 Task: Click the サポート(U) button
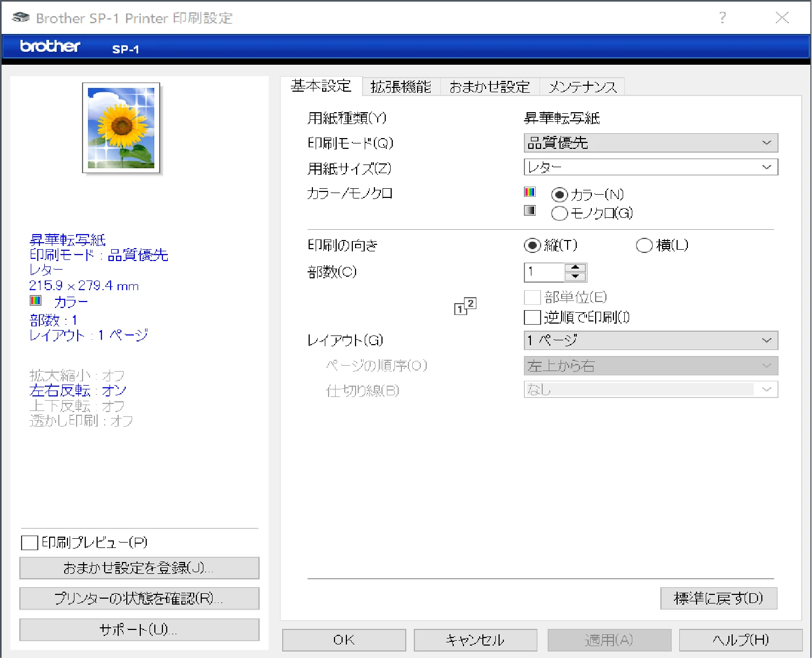(139, 629)
